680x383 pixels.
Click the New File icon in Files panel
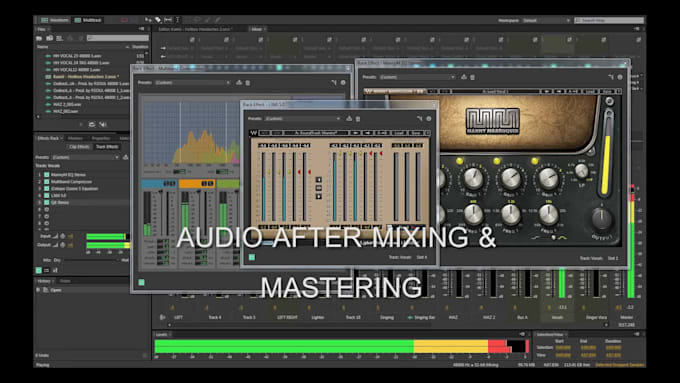[x=59, y=38]
